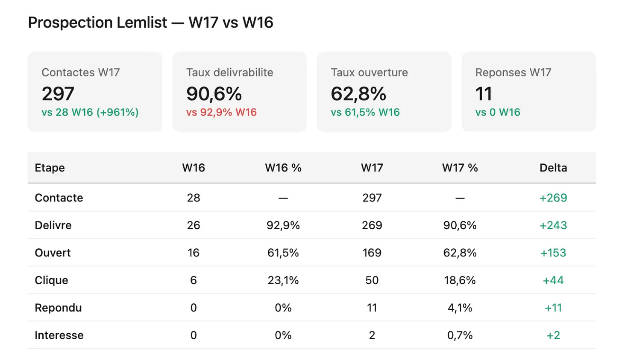Image resolution: width=622 pixels, height=364 pixels.
Task: Click the +44 delta in Clique row
Action: coord(553,280)
